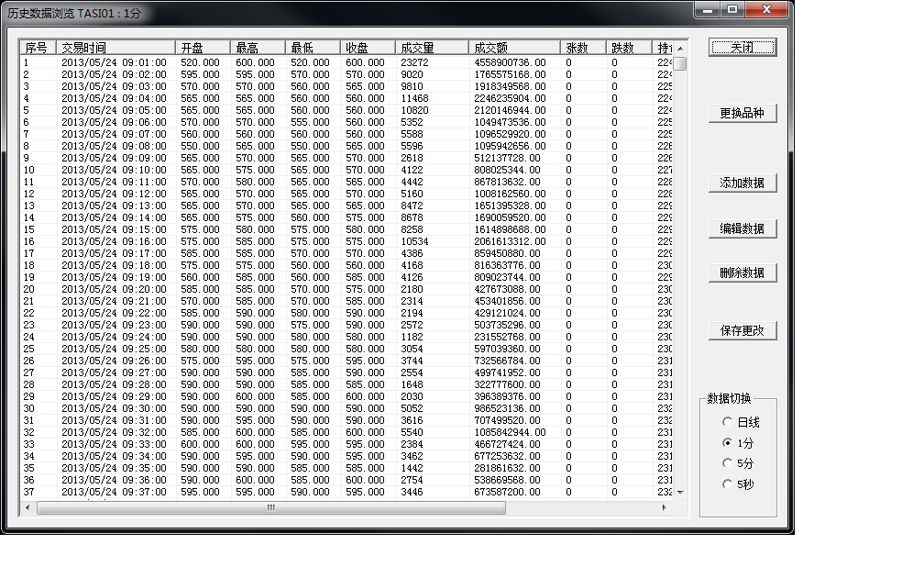Select row with time 2013/05/24 09:10:00
Screen dimensions: 924x578
(346, 170)
